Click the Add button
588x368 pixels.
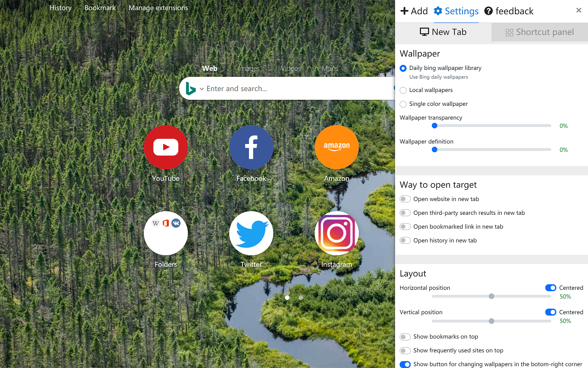click(413, 11)
